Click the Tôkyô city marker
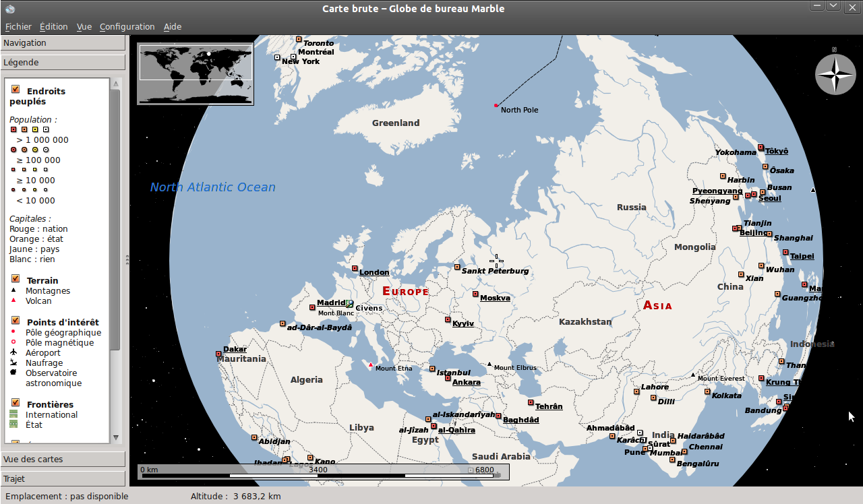Screen dimensions: 863x504 click(x=761, y=147)
